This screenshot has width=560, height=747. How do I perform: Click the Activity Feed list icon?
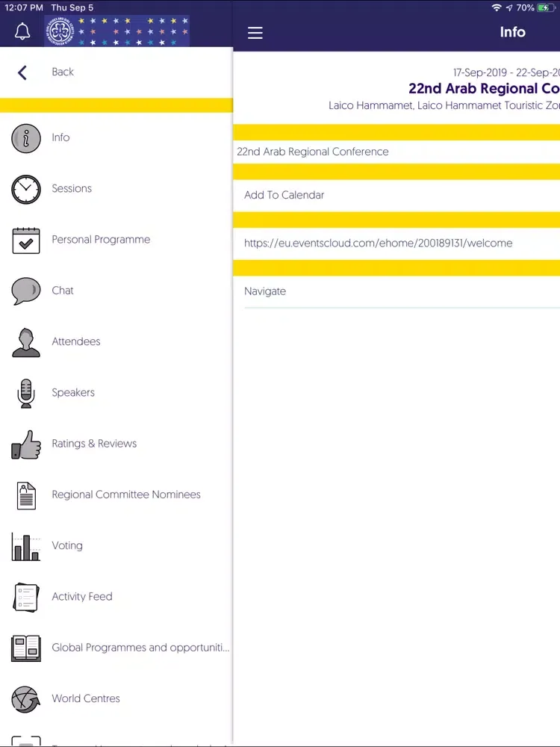(x=25, y=597)
